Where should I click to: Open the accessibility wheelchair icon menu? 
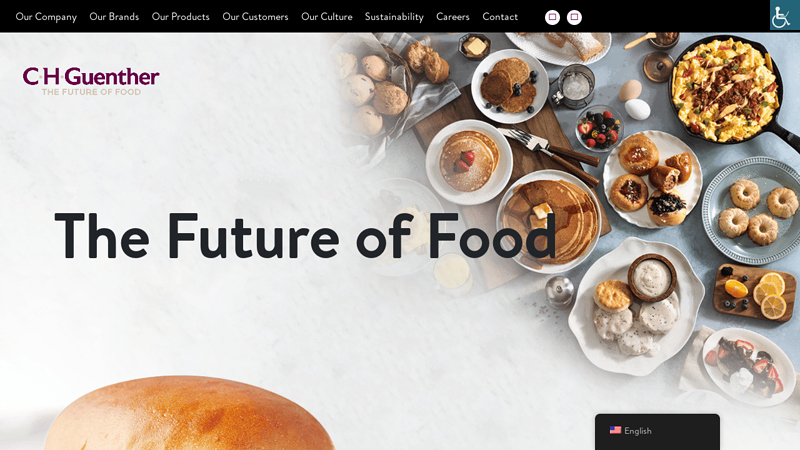point(784,15)
